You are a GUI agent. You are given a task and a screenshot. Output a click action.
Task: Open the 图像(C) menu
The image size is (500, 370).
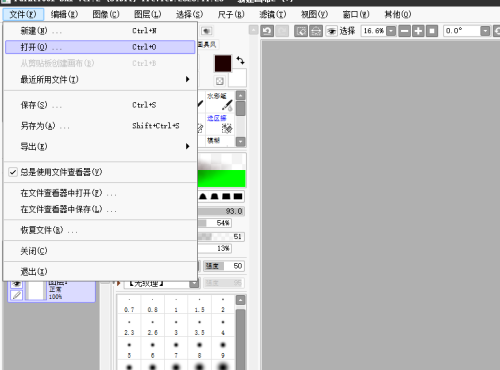point(106,14)
